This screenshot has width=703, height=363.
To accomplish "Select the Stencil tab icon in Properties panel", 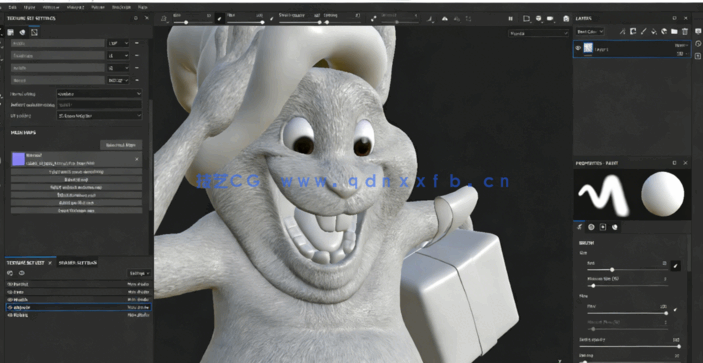I will pyautogui.click(x=603, y=227).
